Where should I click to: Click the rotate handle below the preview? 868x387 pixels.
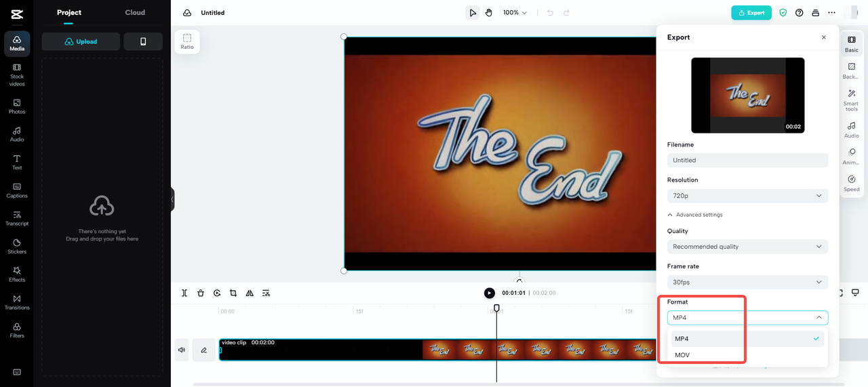tap(519, 281)
